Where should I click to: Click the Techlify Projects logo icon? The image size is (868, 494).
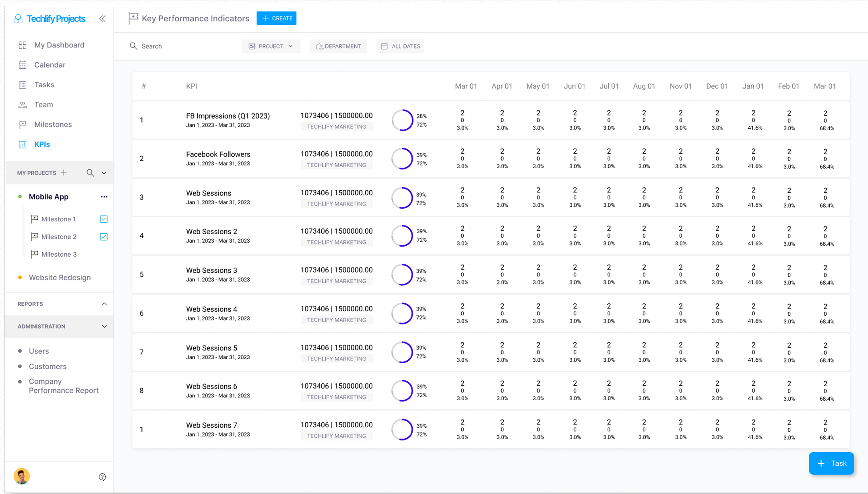click(x=18, y=19)
